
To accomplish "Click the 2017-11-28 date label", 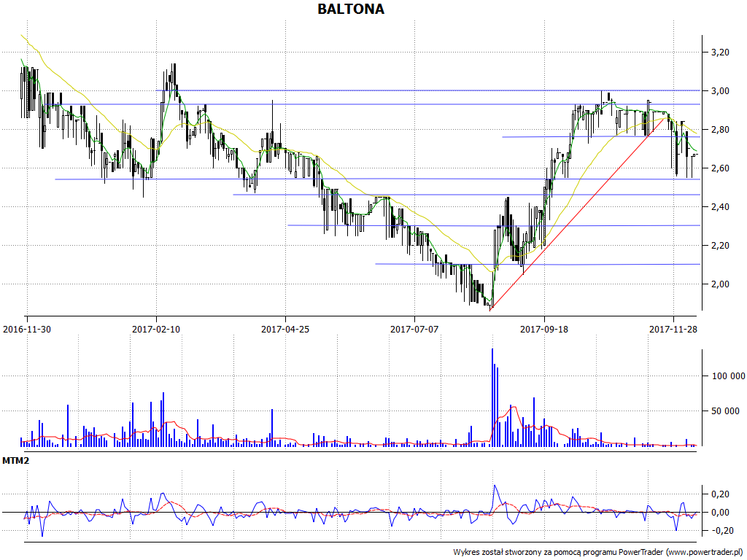I will pos(673,329).
